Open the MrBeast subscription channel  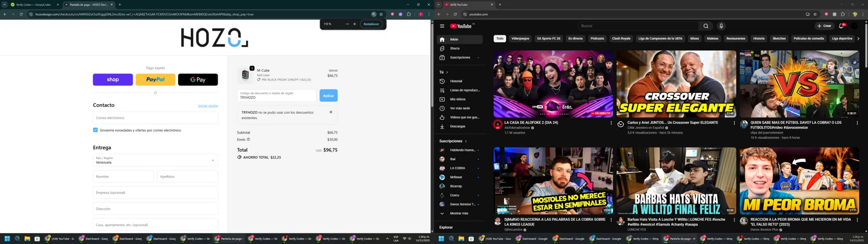pyautogui.click(x=460, y=177)
